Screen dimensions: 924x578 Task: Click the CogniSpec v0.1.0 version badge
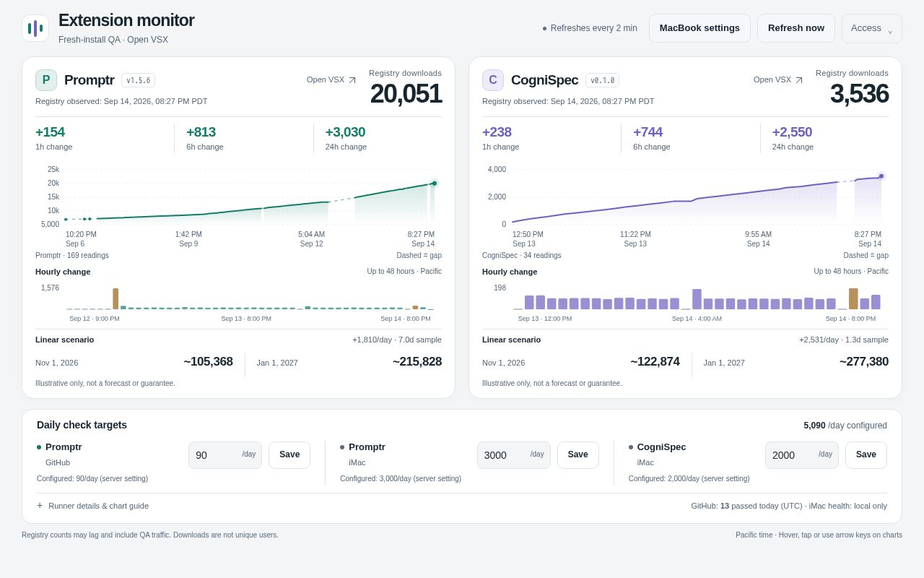[x=602, y=80]
